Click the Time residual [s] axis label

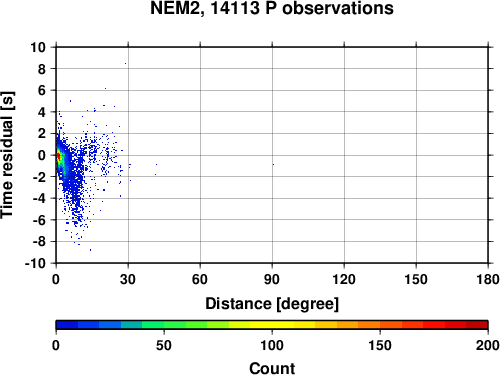(x=7, y=155)
